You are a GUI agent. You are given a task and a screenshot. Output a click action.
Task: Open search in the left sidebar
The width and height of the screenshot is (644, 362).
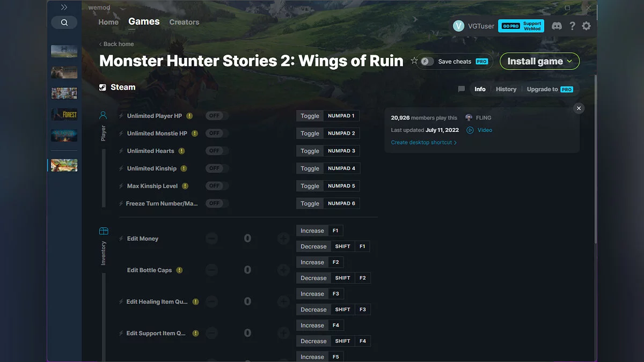pyautogui.click(x=64, y=22)
